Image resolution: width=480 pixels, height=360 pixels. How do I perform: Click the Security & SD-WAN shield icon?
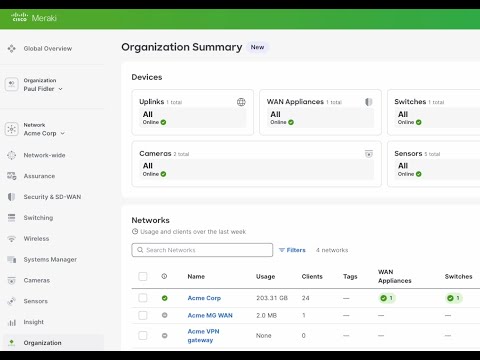click(12, 197)
